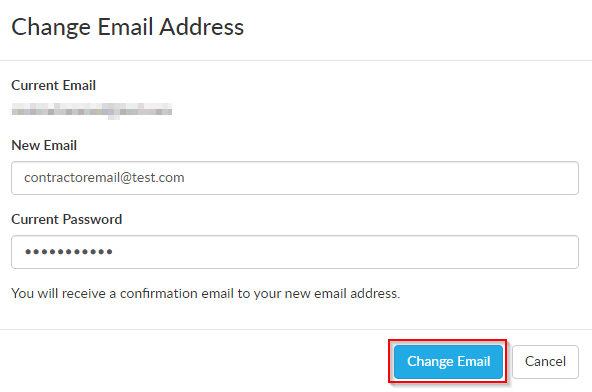Image resolution: width=592 pixels, height=392 pixels.
Task: Click the word 'Address' in dialog title
Action: click(202, 27)
